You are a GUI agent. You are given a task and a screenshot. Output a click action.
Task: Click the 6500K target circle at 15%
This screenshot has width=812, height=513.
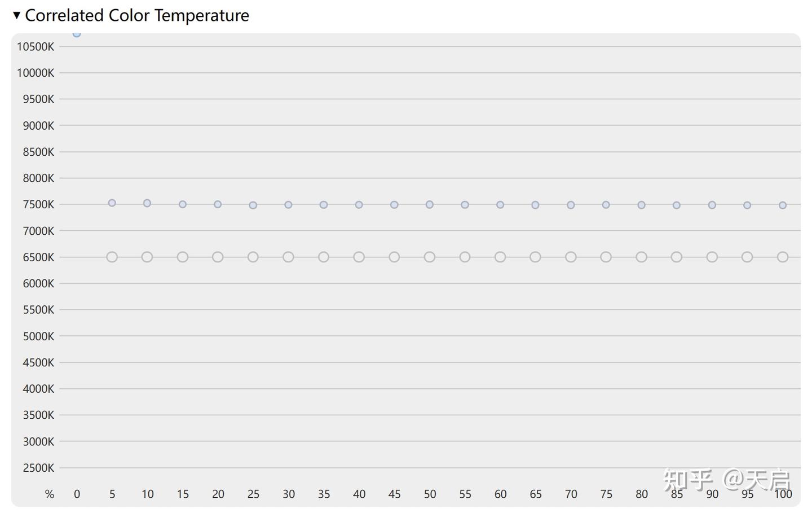(183, 257)
